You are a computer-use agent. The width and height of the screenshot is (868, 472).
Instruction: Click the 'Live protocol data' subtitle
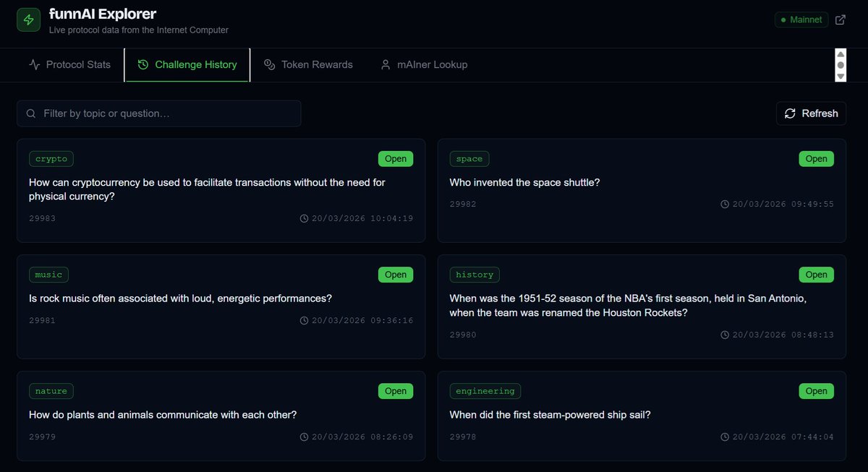click(x=139, y=30)
